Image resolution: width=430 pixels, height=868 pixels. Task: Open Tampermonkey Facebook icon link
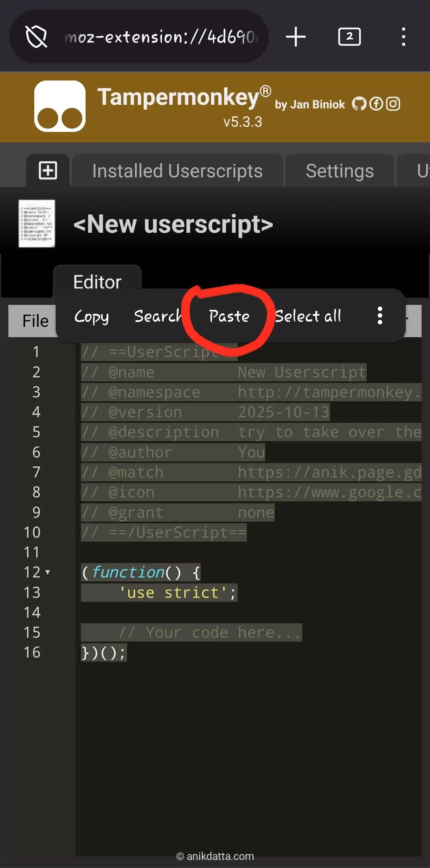(376, 104)
